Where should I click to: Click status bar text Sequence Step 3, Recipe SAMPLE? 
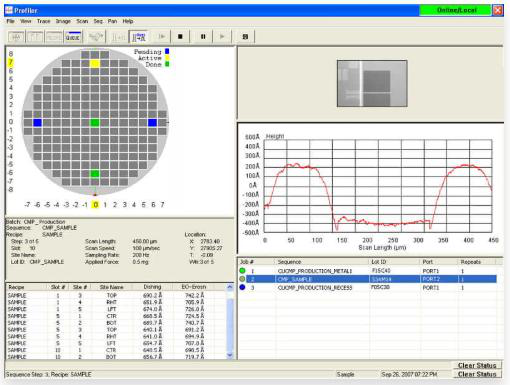49,374
